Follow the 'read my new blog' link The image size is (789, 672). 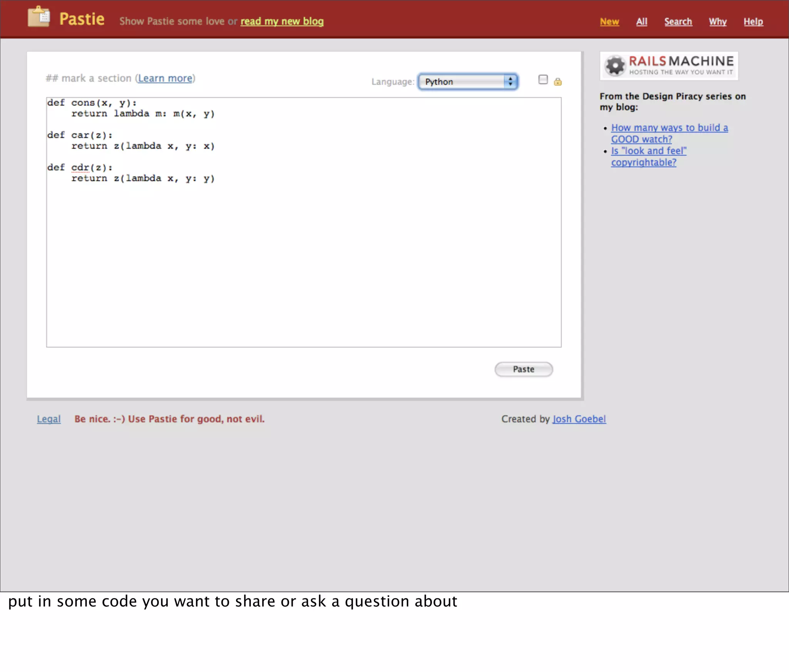tap(282, 21)
